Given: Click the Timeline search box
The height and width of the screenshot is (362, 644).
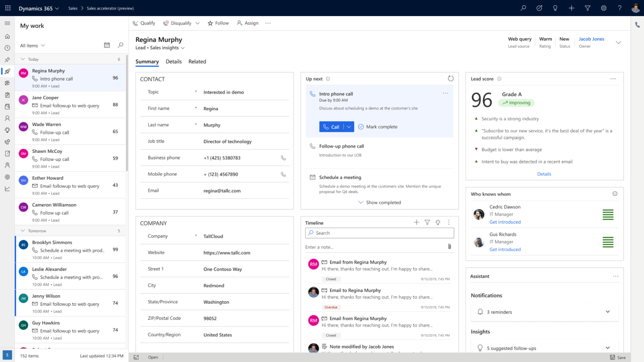Looking at the screenshot, I should pyautogui.click(x=379, y=233).
